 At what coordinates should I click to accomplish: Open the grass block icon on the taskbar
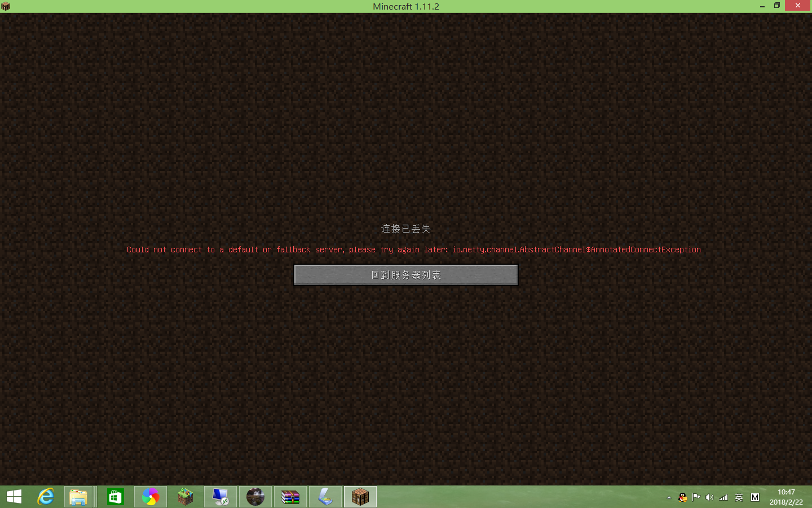point(186,497)
